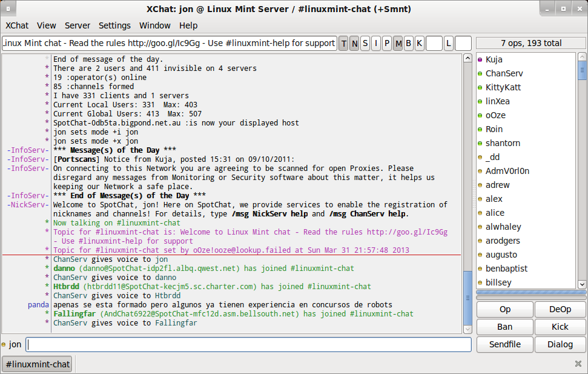Toggle the I channel mode button

(376, 44)
